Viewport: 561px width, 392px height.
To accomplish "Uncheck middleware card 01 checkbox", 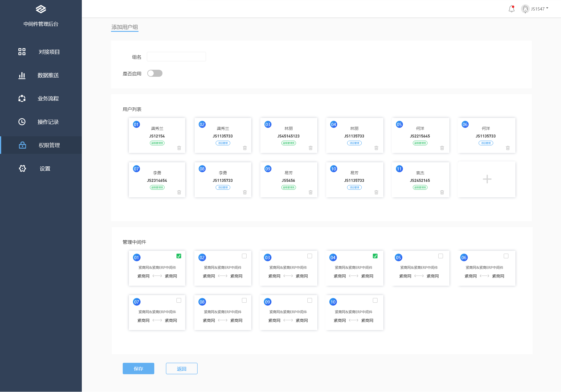I will [x=179, y=256].
